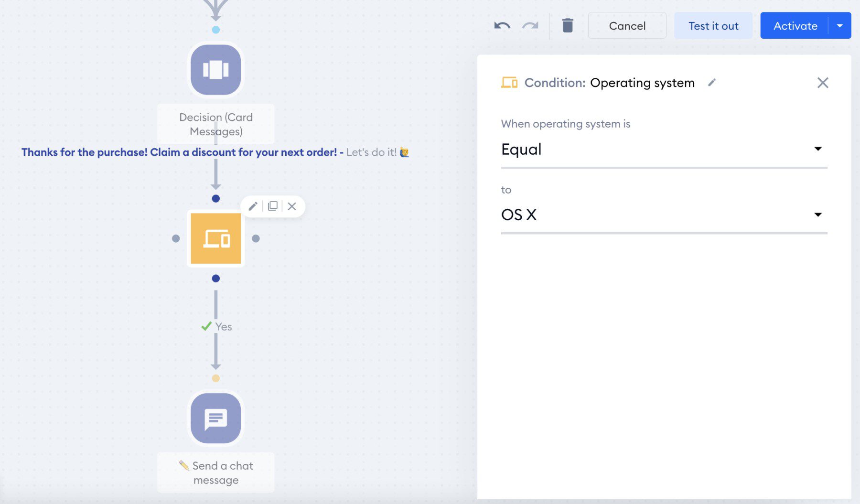Rename the condition using the pencil beside its title
860x504 pixels.
(712, 82)
